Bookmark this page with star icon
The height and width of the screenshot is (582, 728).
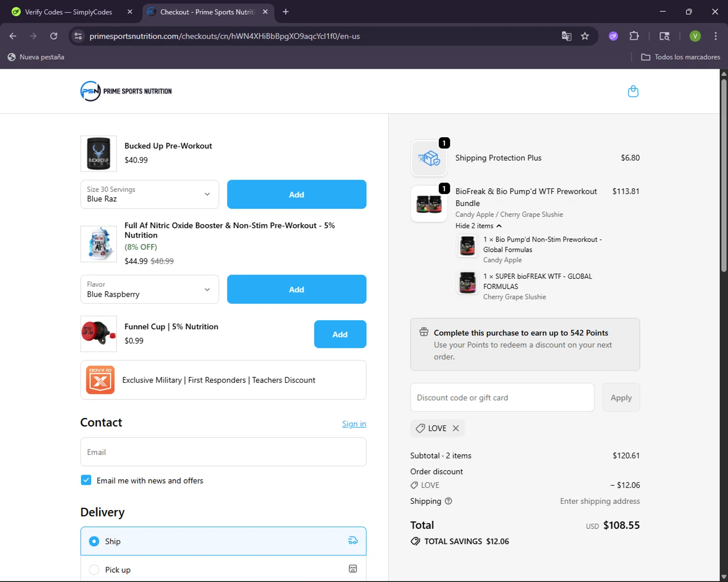585,36
